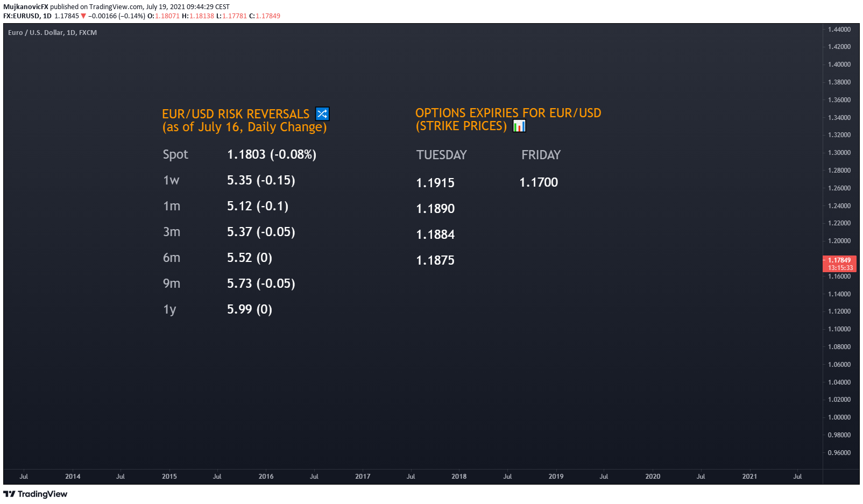
Task: Click the spot value 1.1803 (-0.08%)
Action: (x=272, y=154)
